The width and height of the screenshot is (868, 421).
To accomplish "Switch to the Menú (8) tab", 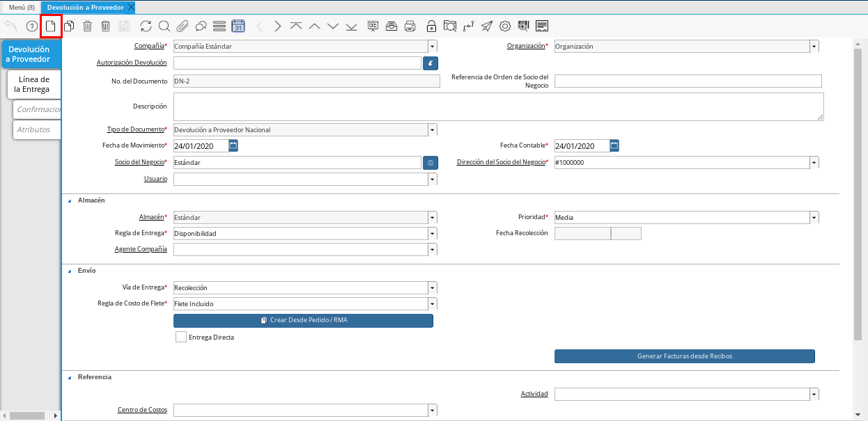I will (x=22, y=7).
